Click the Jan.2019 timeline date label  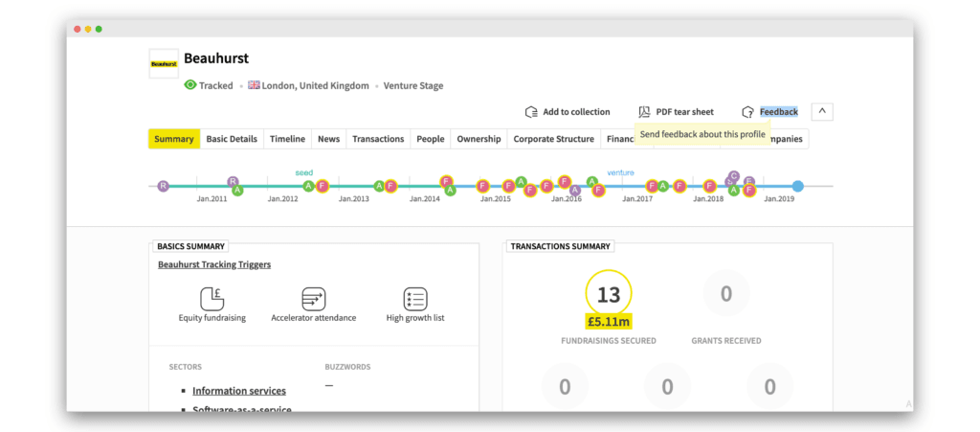tap(779, 199)
